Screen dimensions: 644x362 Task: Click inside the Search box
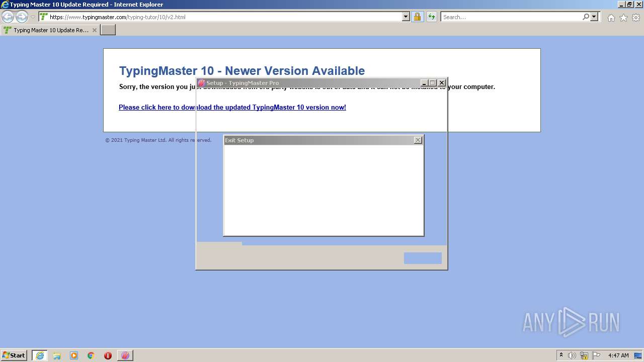(x=511, y=17)
